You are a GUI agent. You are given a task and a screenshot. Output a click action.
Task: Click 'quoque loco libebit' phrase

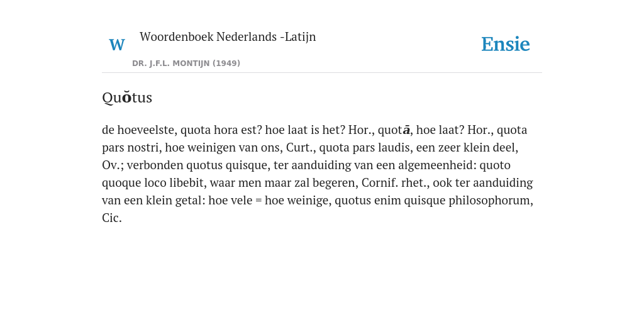(154, 183)
